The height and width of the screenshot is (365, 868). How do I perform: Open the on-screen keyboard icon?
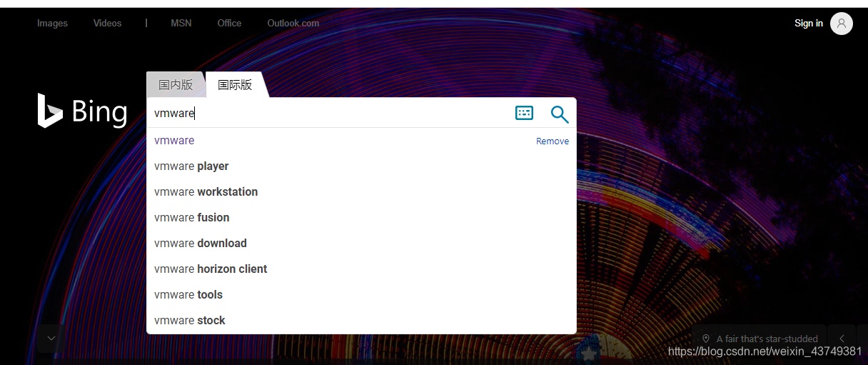pos(524,113)
